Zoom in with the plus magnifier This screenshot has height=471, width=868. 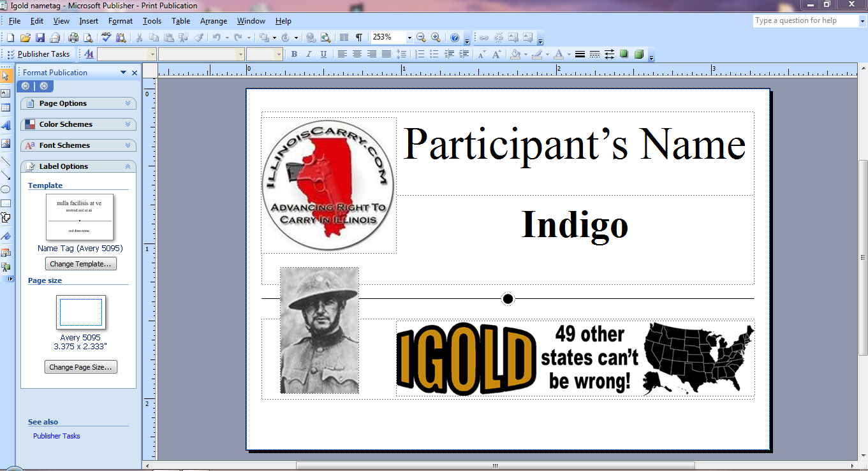coord(436,38)
